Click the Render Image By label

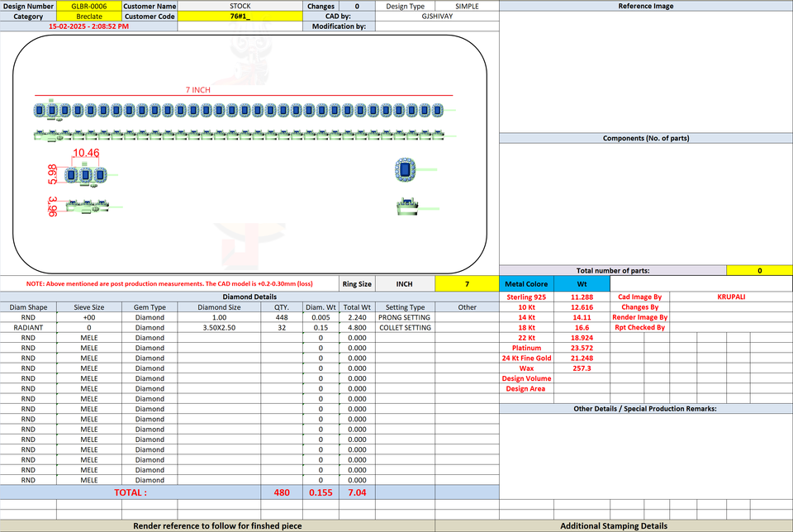[x=639, y=317]
